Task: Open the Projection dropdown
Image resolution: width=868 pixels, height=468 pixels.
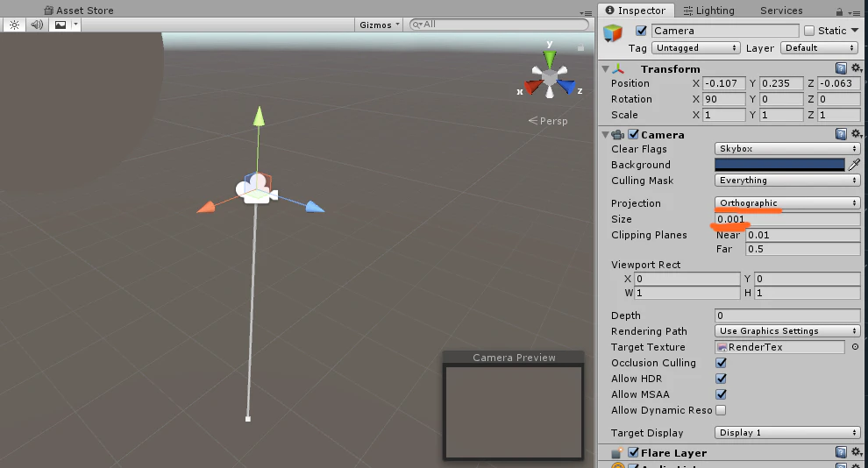Action: pyautogui.click(x=787, y=203)
